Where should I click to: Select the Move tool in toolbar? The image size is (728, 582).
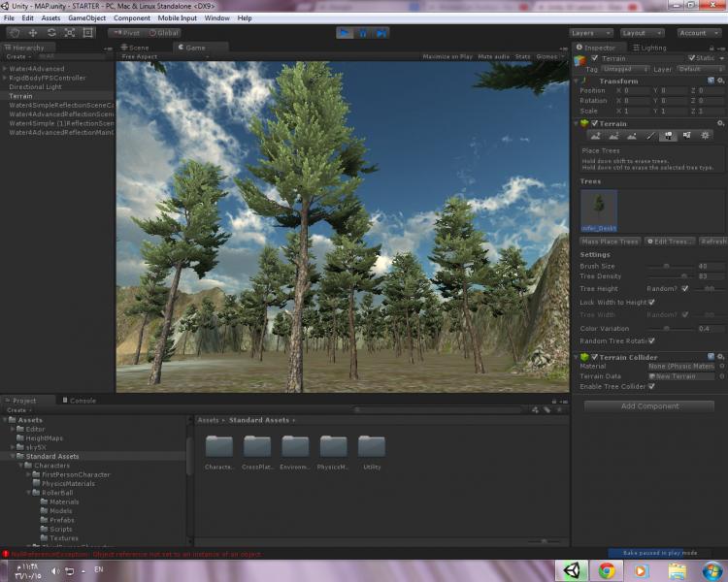[33, 33]
